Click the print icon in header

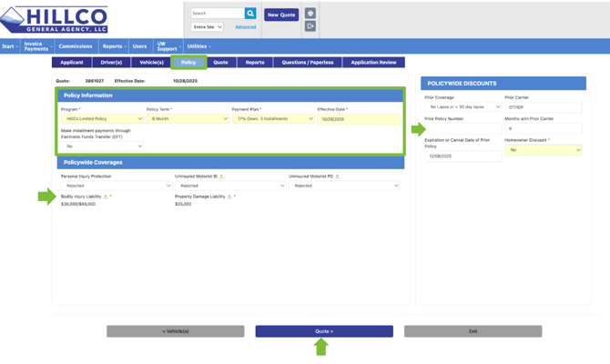(310, 14)
